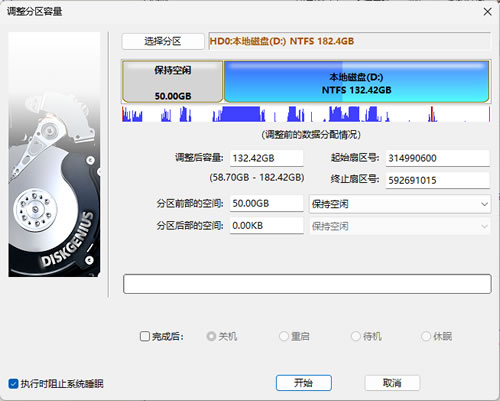Uncheck 执行时阻止系统睡眠 checkbox
The image size is (500, 401).
(x=13, y=384)
